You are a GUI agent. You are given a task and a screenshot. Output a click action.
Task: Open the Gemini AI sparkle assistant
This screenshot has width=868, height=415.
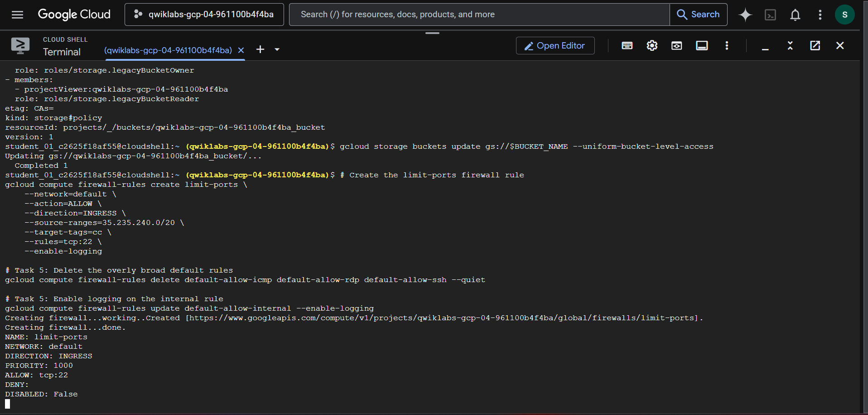click(745, 15)
